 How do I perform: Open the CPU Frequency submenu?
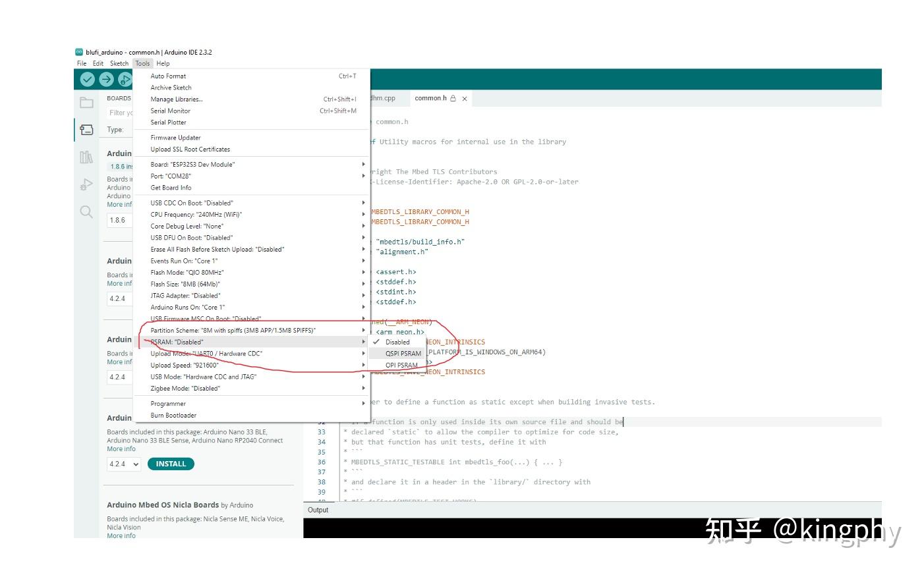point(251,215)
